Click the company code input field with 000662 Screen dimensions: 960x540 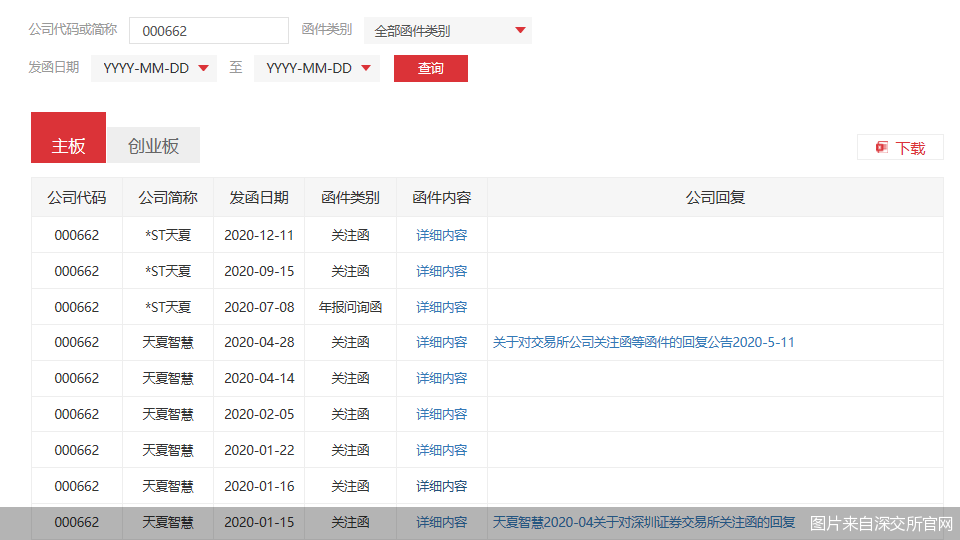(x=209, y=31)
